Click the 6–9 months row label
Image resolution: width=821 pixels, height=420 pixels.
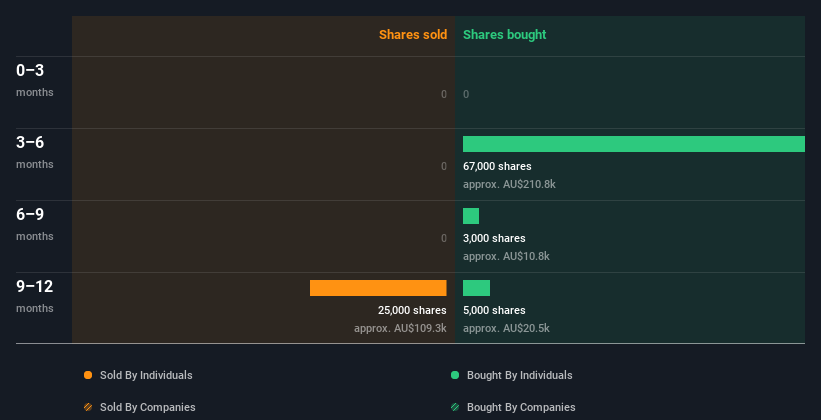point(35,224)
